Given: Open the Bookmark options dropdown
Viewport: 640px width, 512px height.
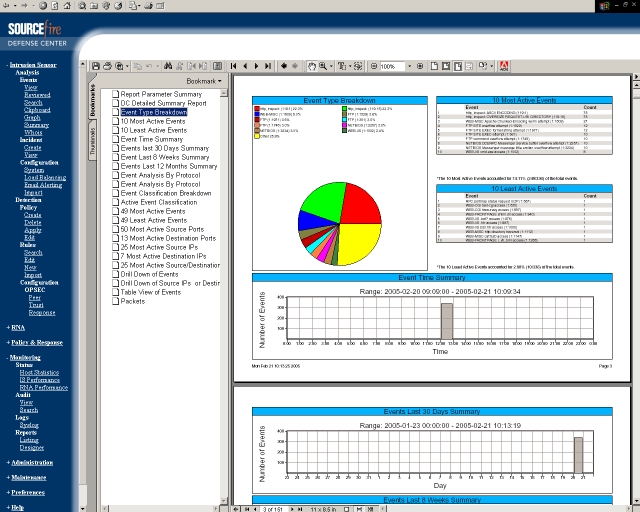Looking at the screenshot, I should [204, 81].
